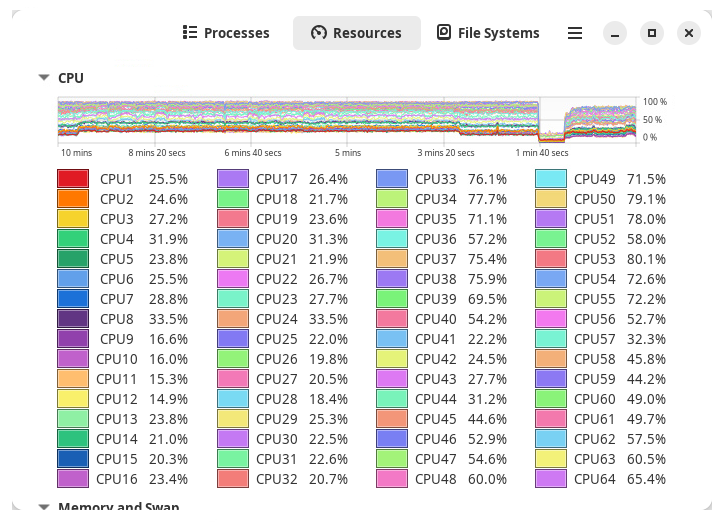Click the File Systems disk icon
This screenshot has width=724, height=523.
pos(444,33)
